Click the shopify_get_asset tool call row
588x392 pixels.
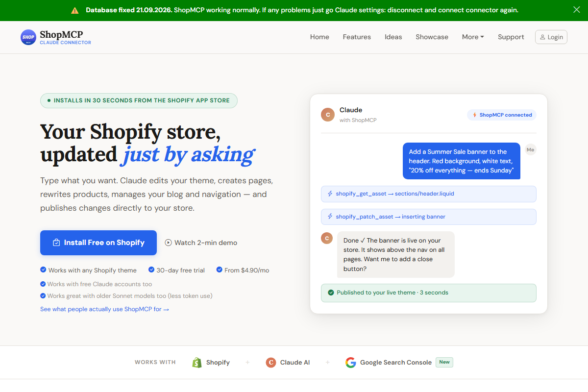(x=429, y=194)
